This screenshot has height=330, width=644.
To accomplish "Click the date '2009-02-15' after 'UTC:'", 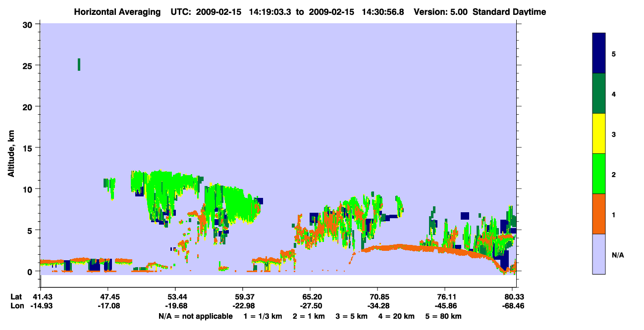I will click(x=218, y=12).
